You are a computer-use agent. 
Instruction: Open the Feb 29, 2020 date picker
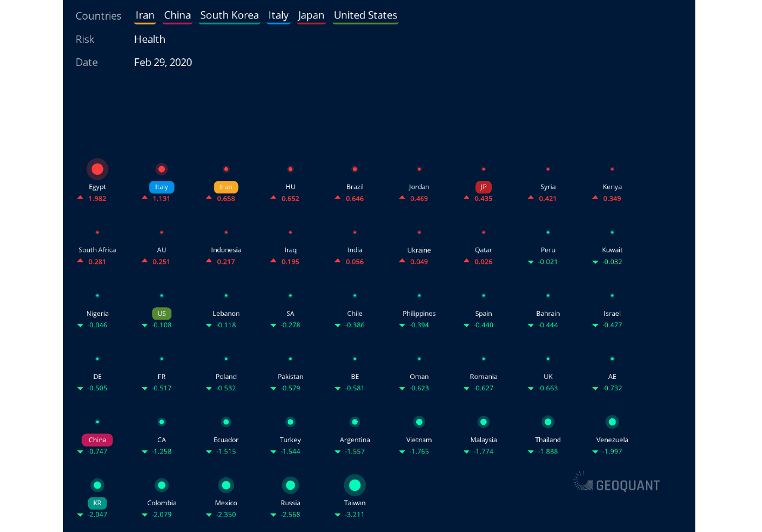[163, 62]
